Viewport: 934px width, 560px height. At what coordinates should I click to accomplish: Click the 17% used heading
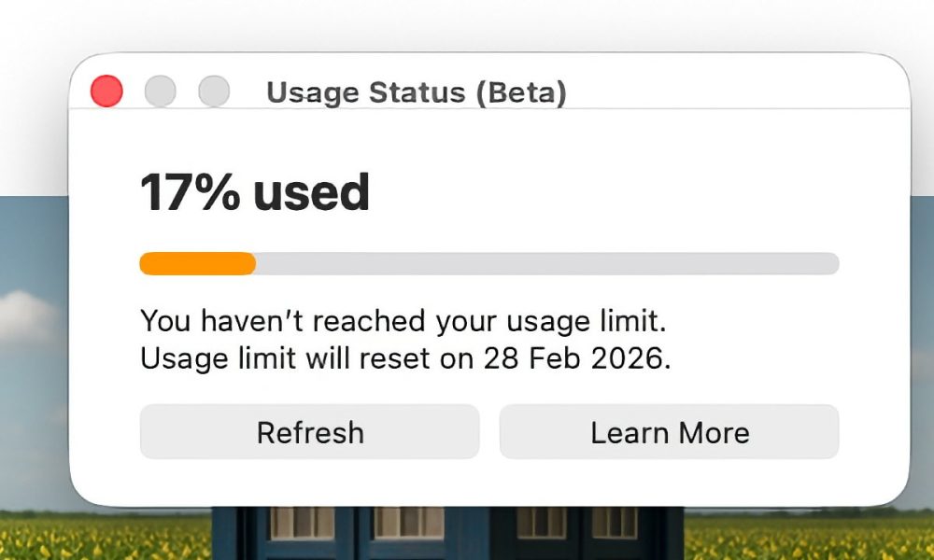click(x=254, y=192)
